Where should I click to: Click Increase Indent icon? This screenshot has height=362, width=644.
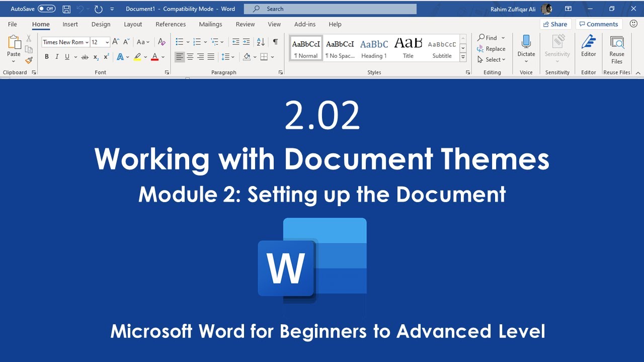click(x=246, y=42)
